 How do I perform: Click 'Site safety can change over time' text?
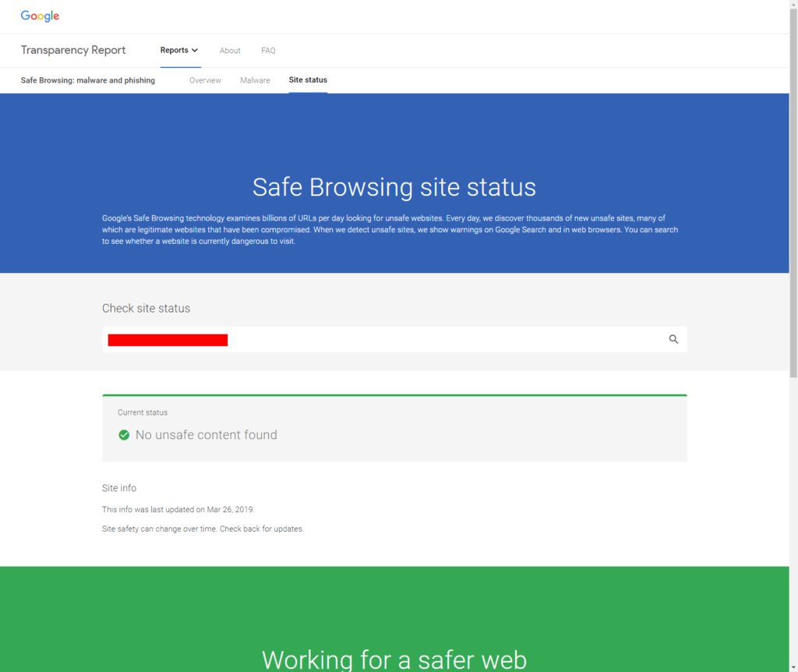(x=203, y=529)
